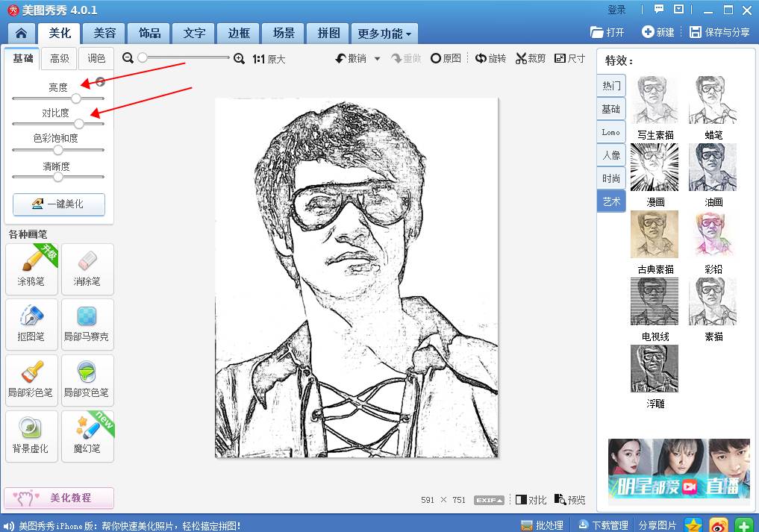
Task: Open the 抠图笔 cutout tool
Action: coord(31,324)
